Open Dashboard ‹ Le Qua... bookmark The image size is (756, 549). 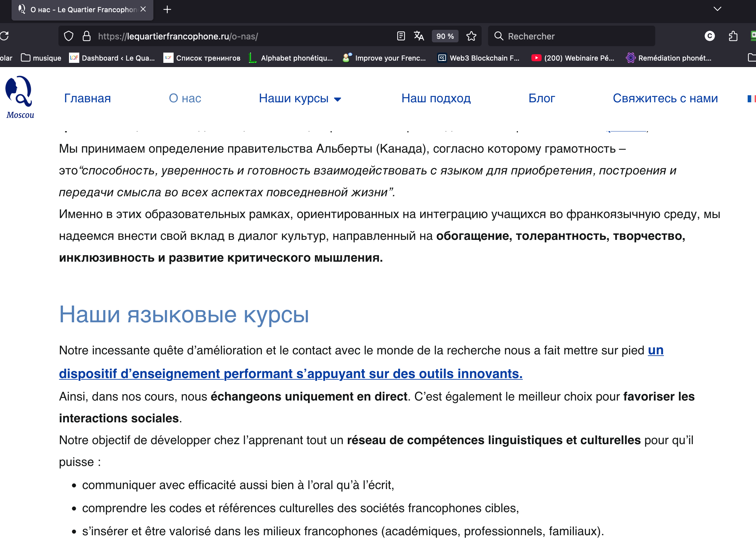[x=112, y=58]
